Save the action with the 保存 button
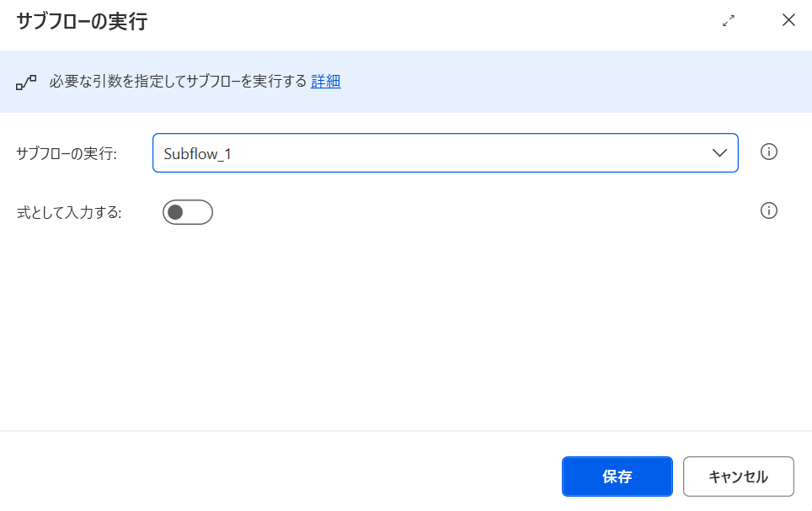The image size is (812, 511). tap(617, 476)
